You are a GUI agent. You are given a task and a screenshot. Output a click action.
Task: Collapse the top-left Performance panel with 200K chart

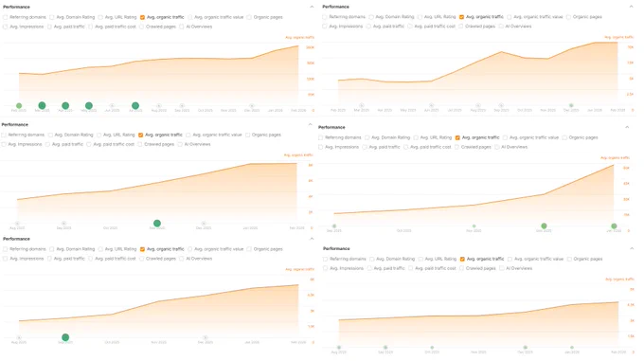pyautogui.click(x=312, y=7)
